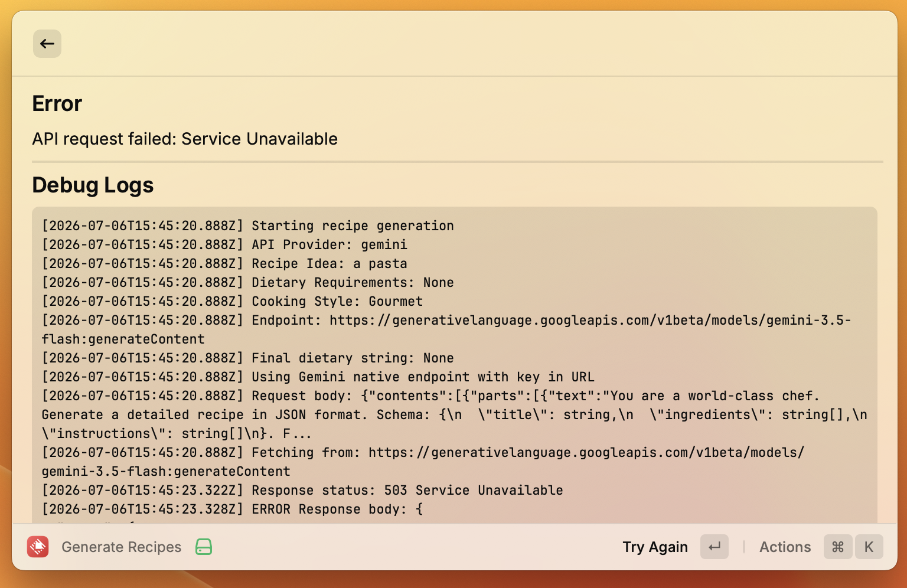Screen dimensions: 907x588
Task: Open the Actions menu
Action: point(785,547)
